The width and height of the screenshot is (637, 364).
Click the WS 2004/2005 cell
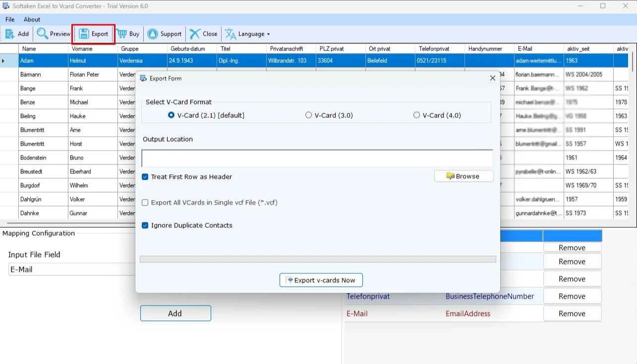(x=588, y=74)
